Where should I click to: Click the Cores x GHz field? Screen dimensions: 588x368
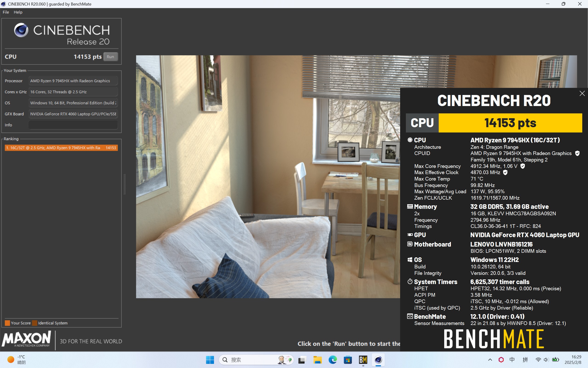click(73, 92)
